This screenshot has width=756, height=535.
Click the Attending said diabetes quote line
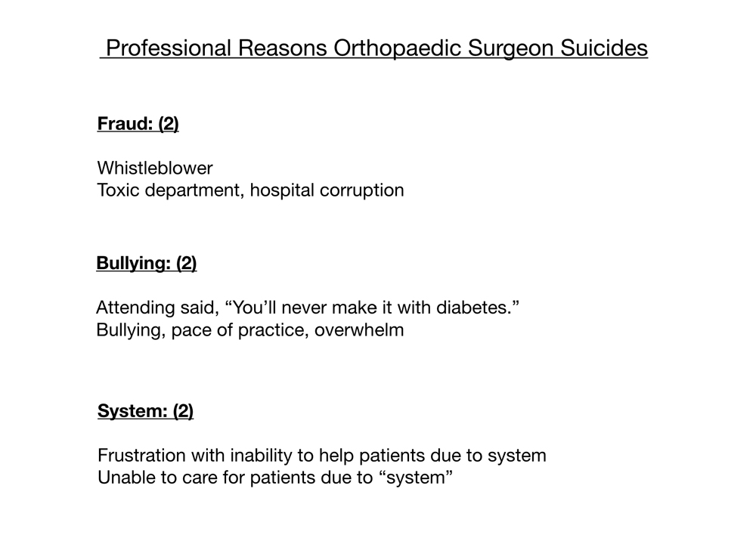308,307
